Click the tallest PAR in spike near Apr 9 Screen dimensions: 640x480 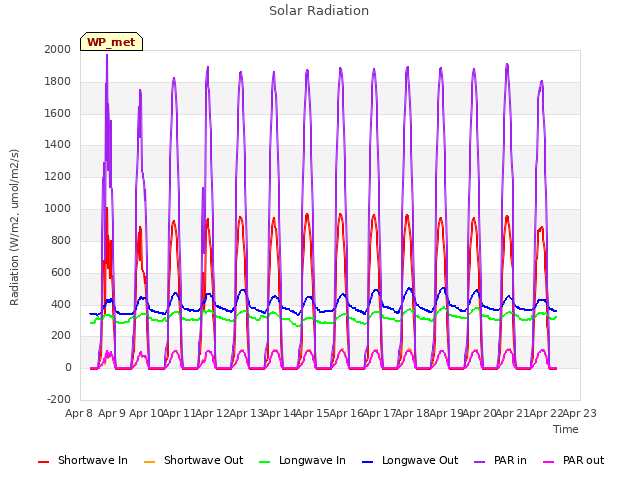(x=107, y=55)
